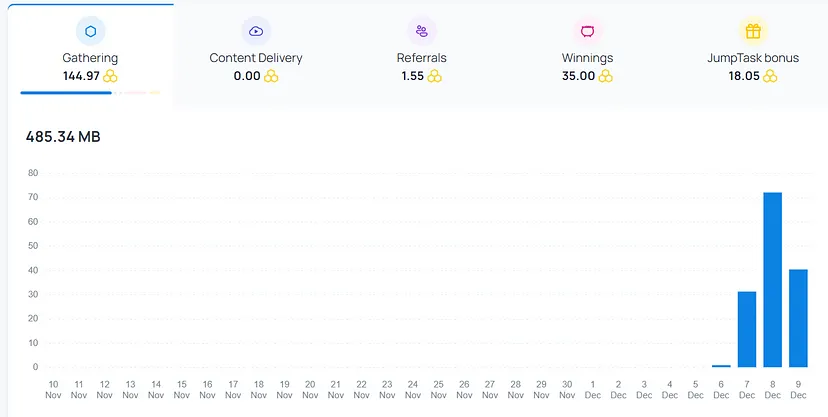Click the 10 Nov axis date label

[53, 390]
